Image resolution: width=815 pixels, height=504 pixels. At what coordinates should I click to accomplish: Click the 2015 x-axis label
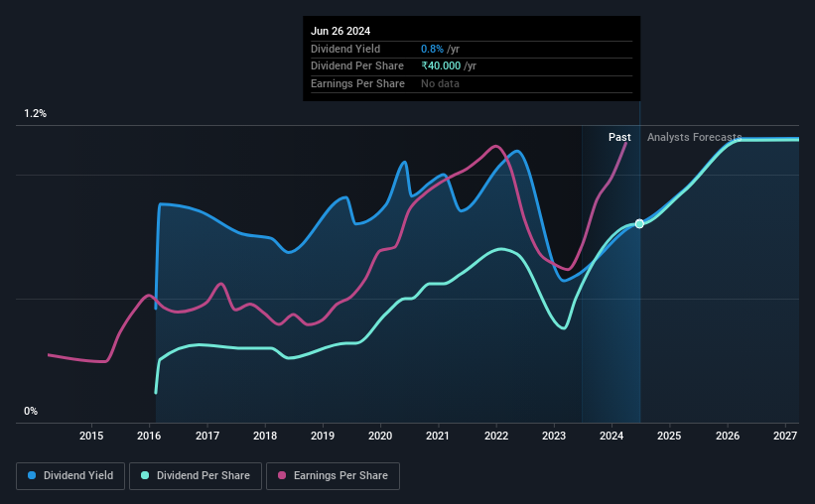(91, 436)
